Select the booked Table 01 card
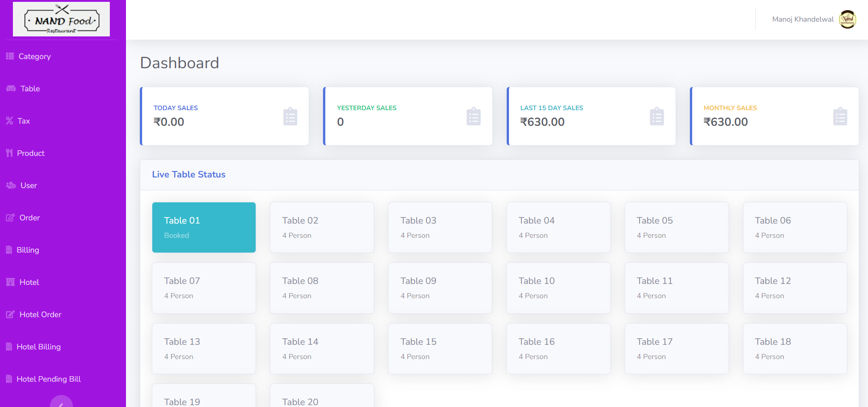868x407 pixels. pyautogui.click(x=204, y=227)
